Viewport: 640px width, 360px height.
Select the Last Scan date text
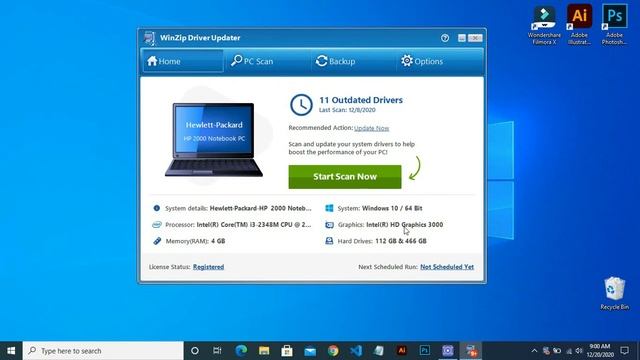347,110
